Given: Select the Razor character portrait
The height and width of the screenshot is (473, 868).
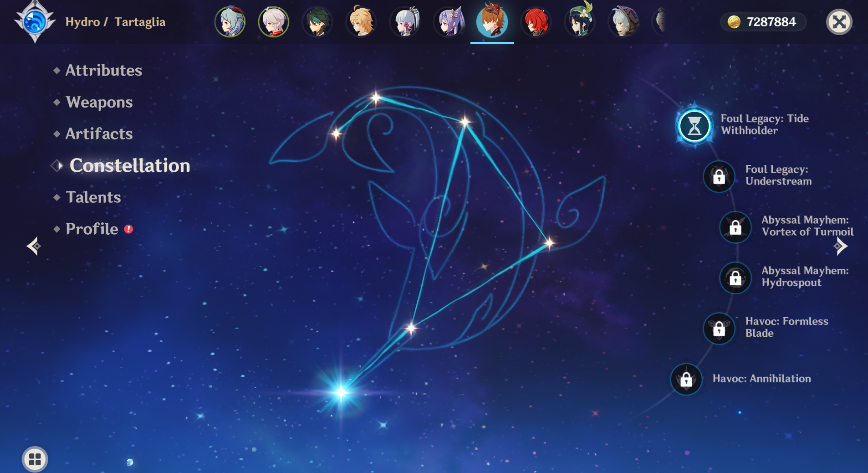Looking at the screenshot, I should tap(623, 21).
